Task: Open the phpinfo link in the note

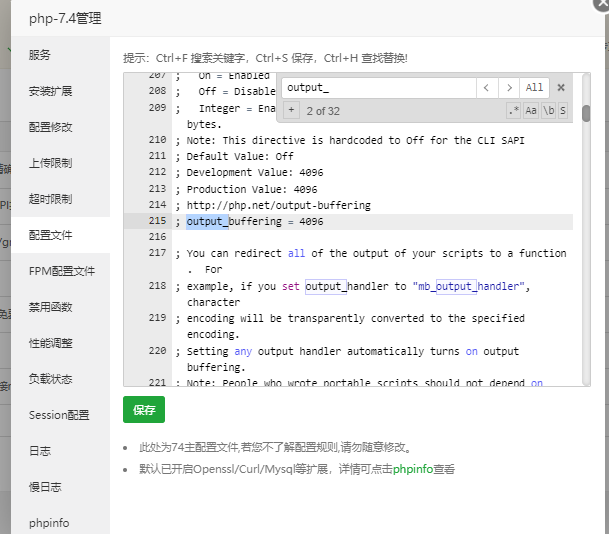Action: click(412, 468)
